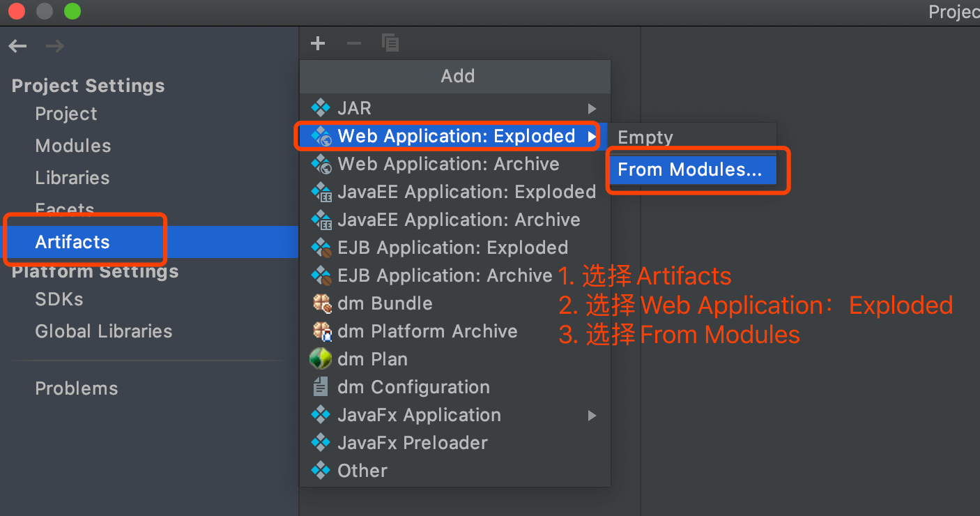Open Modules in Project Settings

[73, 146]
